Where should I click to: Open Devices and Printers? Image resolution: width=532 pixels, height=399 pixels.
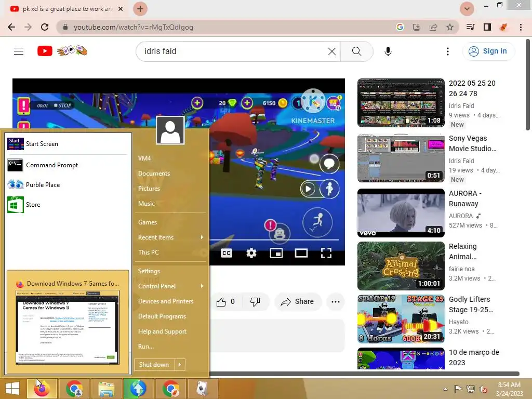click(166, 301)
